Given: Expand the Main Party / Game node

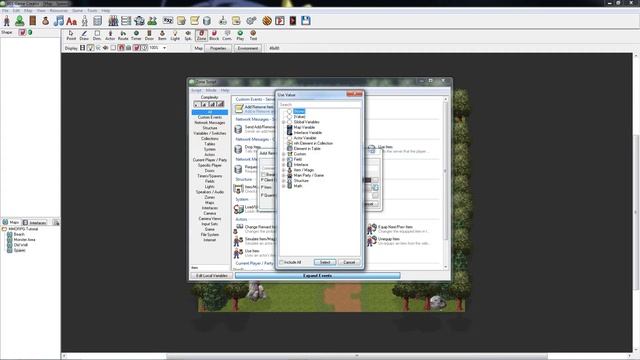Looking at the screenshot, I should (284, 175).
